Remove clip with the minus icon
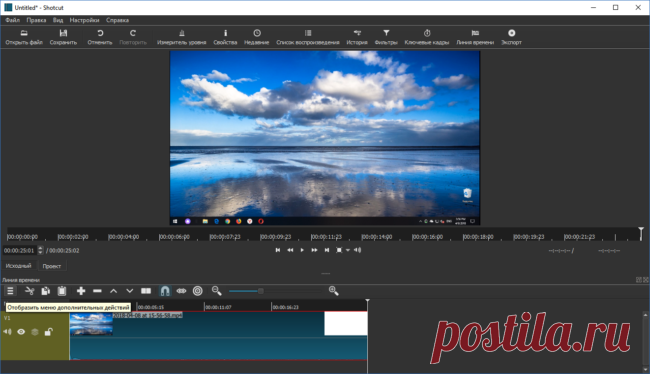This screenshot has height=374, width=650. (97, 291)
